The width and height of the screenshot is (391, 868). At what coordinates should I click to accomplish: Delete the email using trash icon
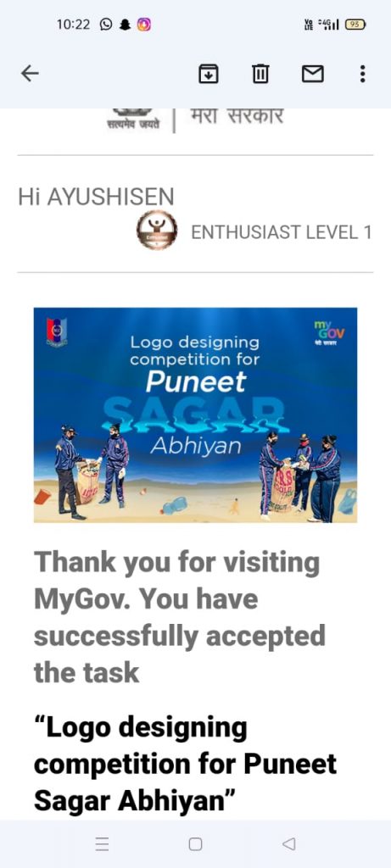[x=260, y=73]
